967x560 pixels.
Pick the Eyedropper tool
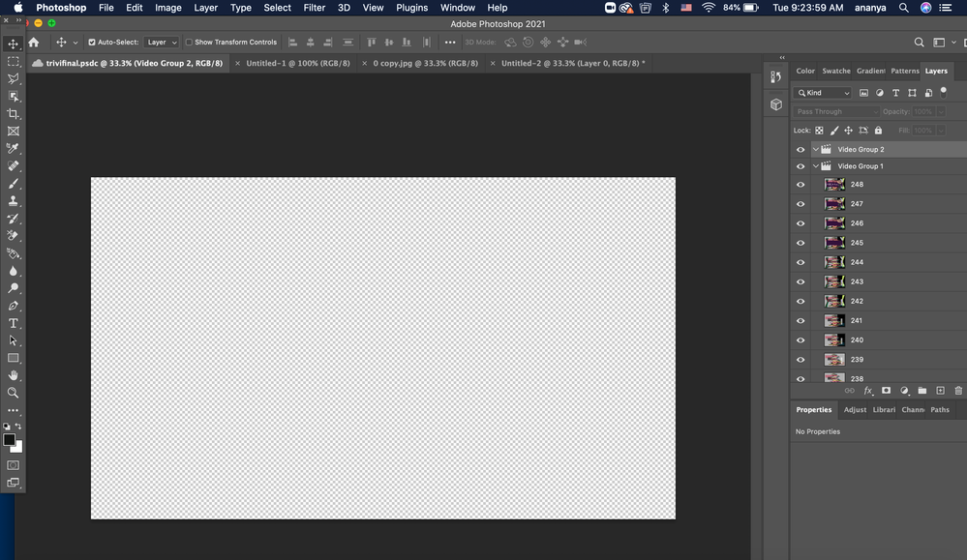click(14, 148)
